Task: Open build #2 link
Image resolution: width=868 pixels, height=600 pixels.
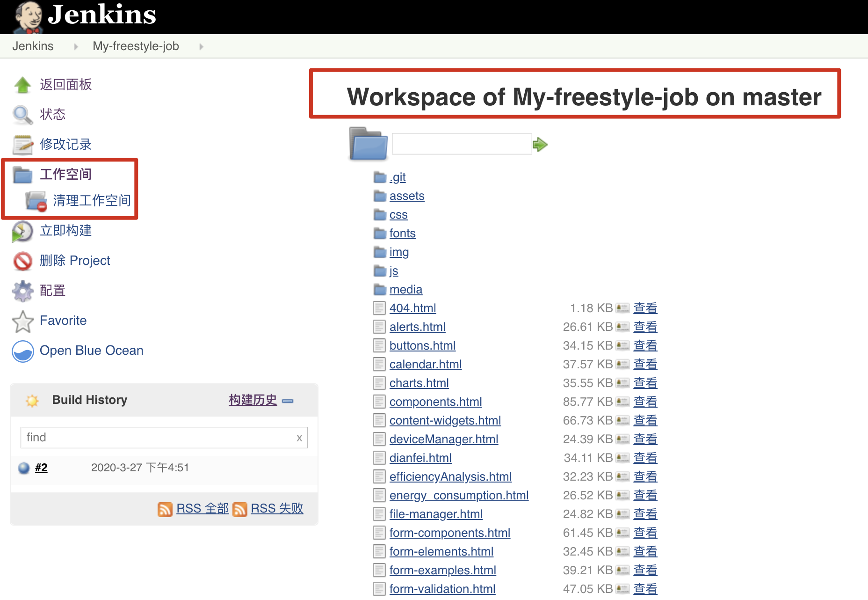Action: [x=41, y=468]
